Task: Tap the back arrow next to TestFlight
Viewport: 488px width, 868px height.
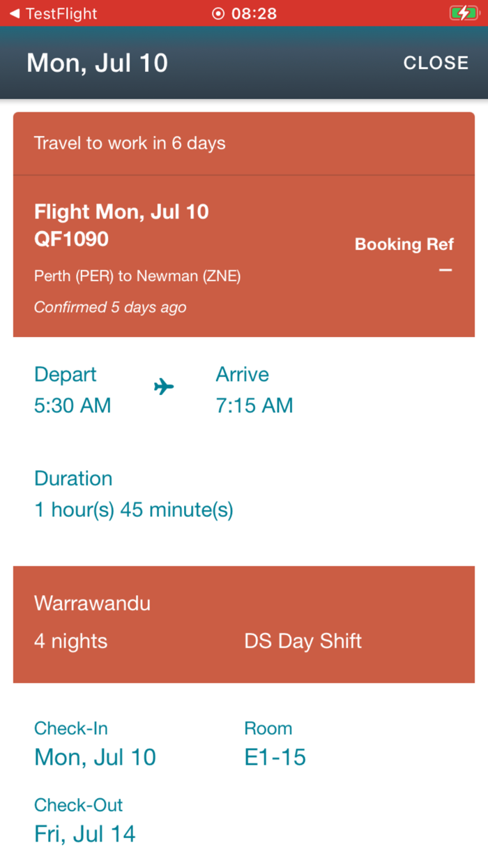Action: coord(14,13)
